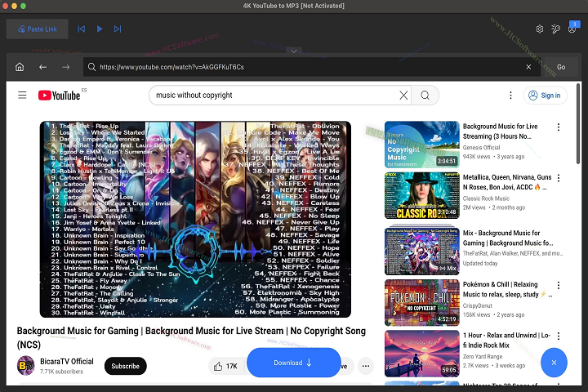Image resolution: width=588 pixels, height=392 pixels.
Task: Open notifications icon with badge 3
Action: (x=572, y=28)
